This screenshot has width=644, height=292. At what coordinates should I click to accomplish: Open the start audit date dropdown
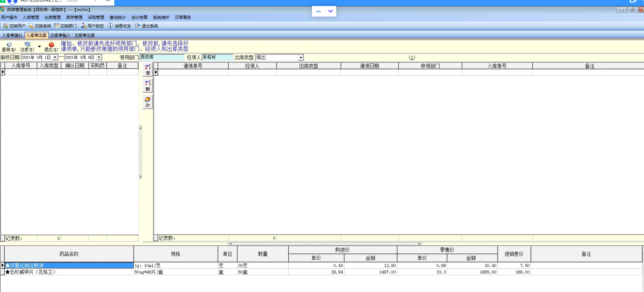coord(55,57)
